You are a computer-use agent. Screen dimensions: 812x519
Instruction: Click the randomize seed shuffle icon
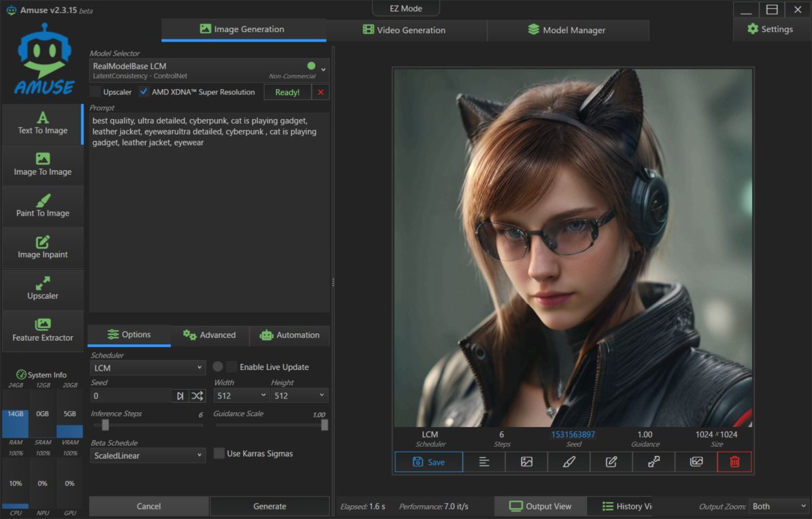click(x=197, y=396)
